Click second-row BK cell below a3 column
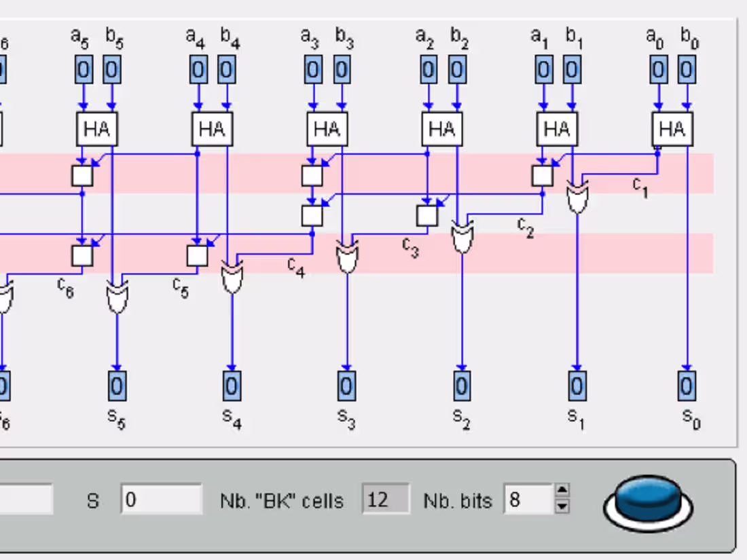 click(312, 216)
